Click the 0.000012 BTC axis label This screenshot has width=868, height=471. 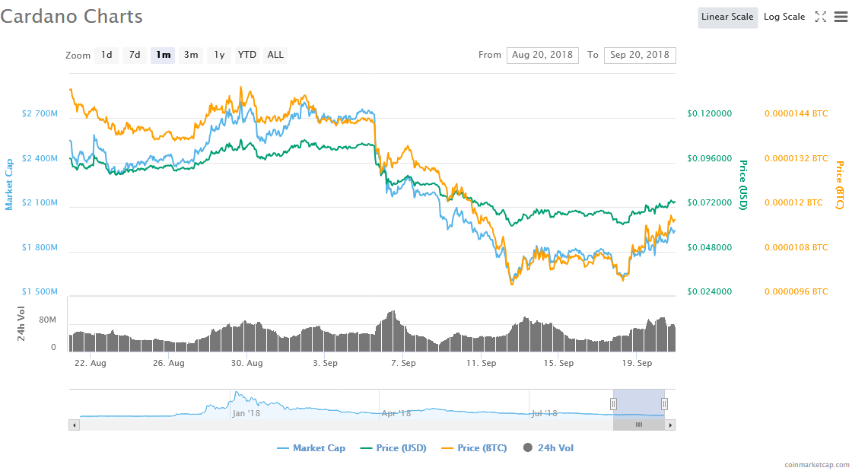tap(793, 202)
